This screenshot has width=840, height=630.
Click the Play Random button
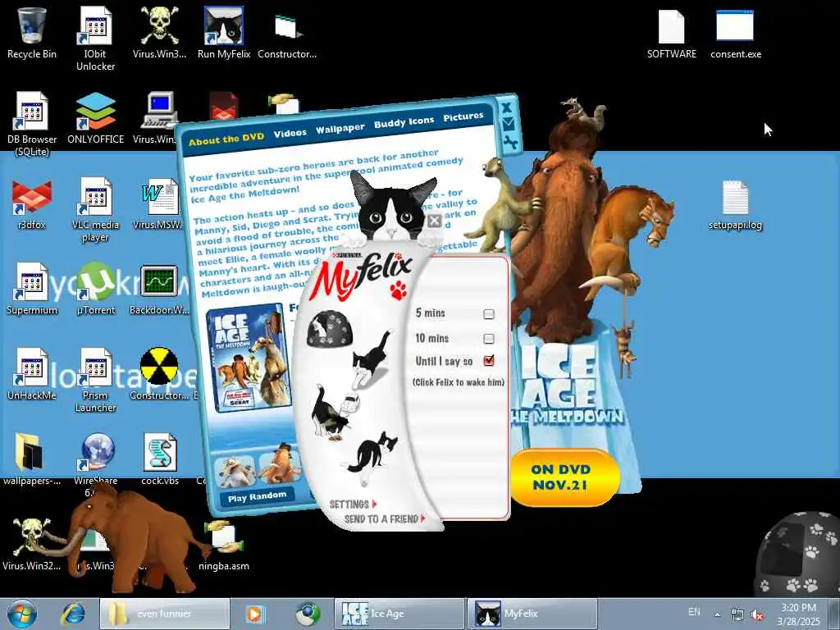point(257,496)
